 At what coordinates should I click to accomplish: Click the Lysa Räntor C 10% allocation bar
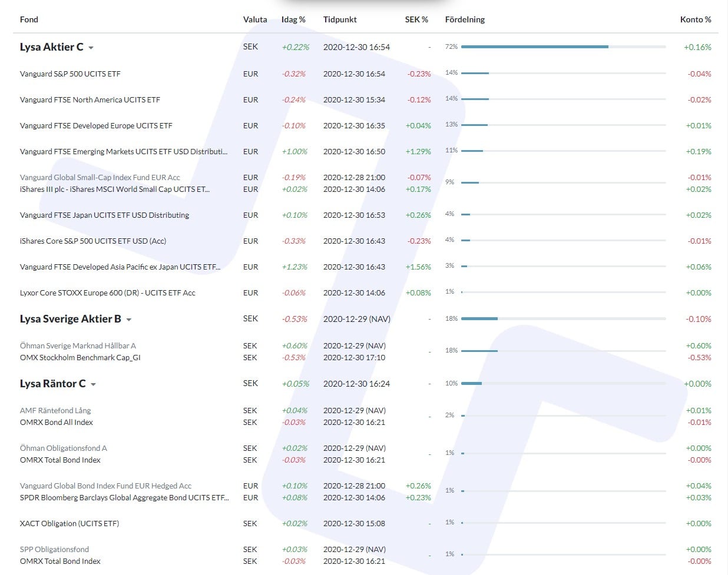[564, 383]
